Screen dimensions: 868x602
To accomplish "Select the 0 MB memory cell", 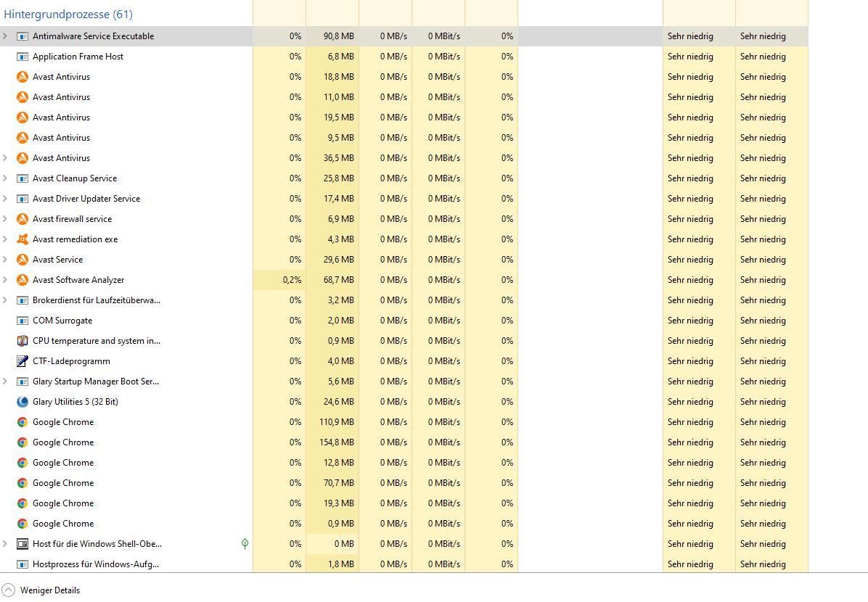I will [332, 544].
